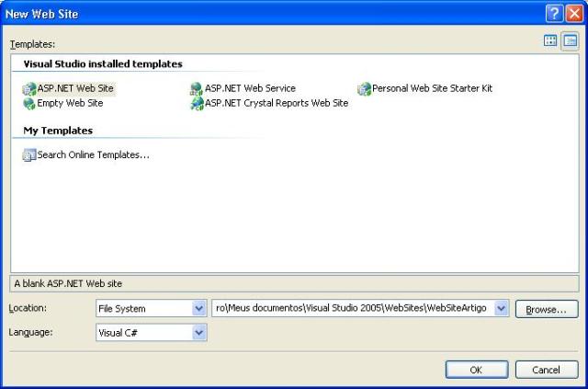Dismiss dialog with the Cancel button
Viewport: 588px width, 389px height.
547,369
